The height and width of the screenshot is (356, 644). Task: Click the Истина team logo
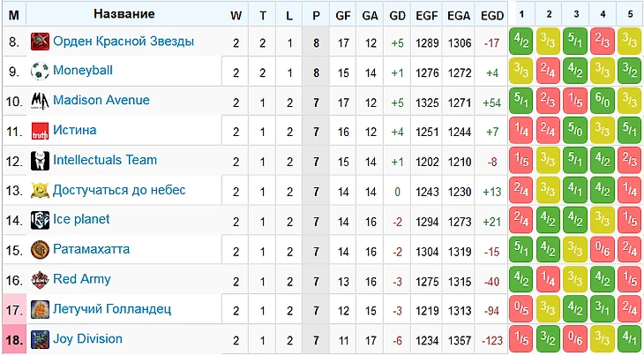pos(40,131)
